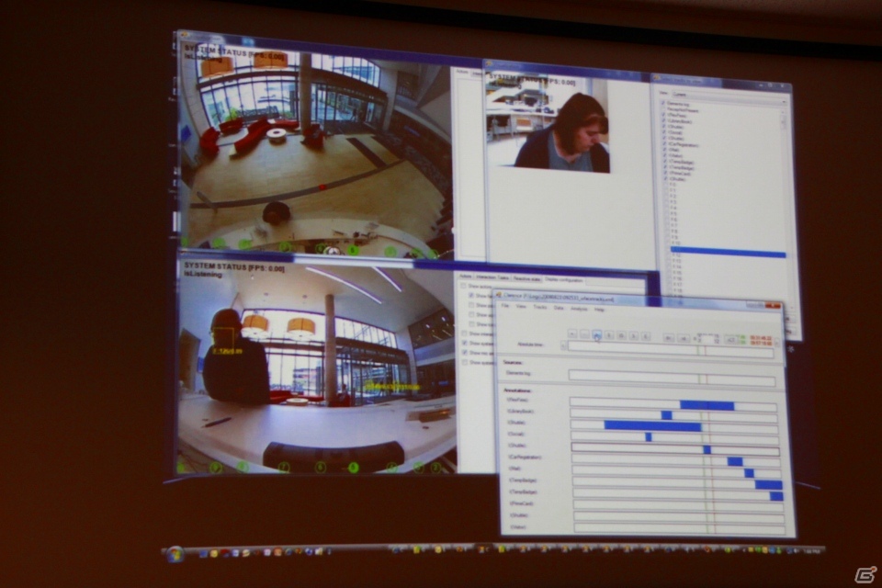Switch to the Reactive state tab
The image size is (882, 588).
(x=526, y=278)
